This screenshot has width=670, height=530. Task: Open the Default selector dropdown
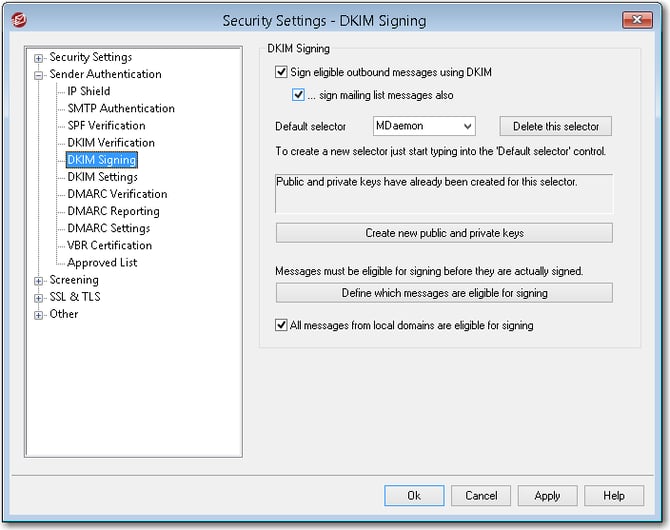click(x=467, y=126)
